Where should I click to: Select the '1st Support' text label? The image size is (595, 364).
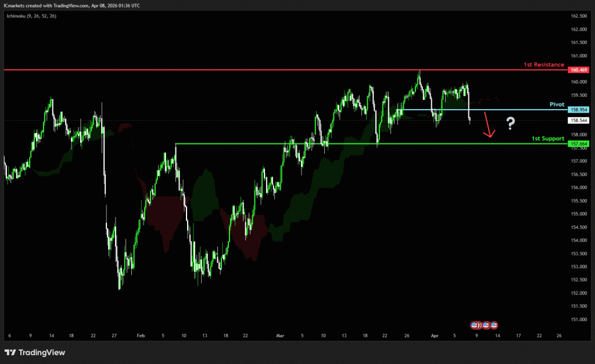coord(548,138)
